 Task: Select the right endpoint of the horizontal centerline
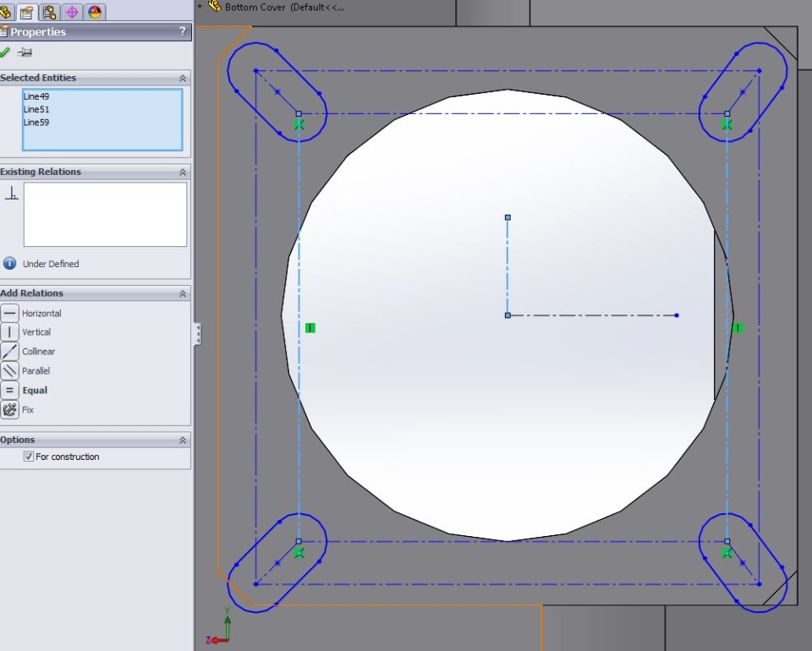[677, 315]
